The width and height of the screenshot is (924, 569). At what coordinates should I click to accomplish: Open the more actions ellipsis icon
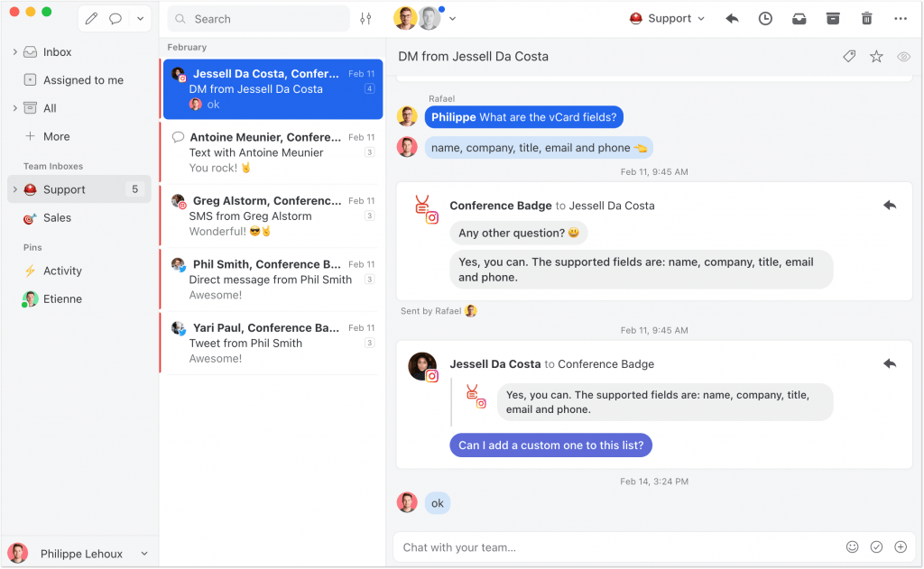pos(900,18)
